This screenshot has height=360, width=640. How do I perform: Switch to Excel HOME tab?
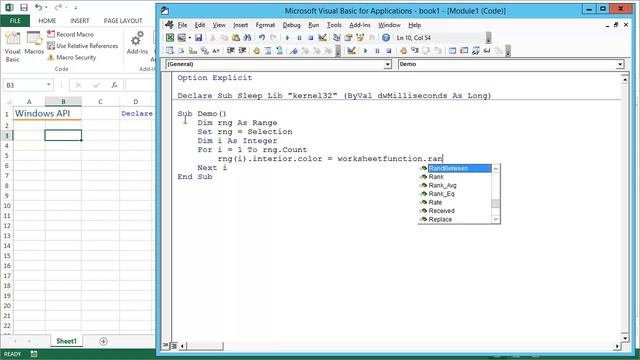[47, 20]
